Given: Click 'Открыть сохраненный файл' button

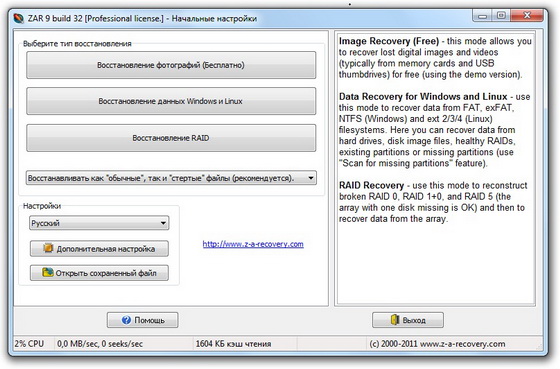Looking at the screenshot, I should [99, 273].
